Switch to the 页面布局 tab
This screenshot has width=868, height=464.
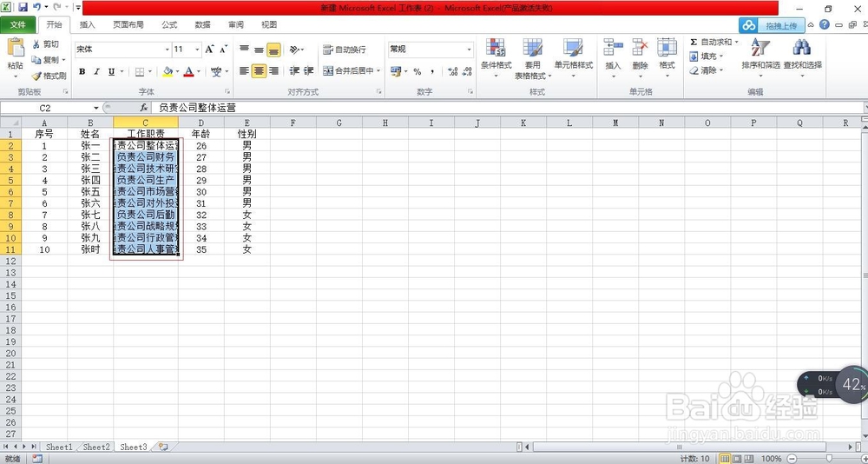128,25
